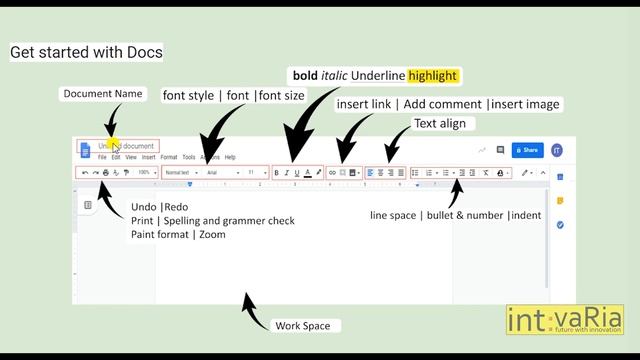This screenshot has height=360, width=640.
Task: Toggle justify text alignment
Action: point(401,173)
